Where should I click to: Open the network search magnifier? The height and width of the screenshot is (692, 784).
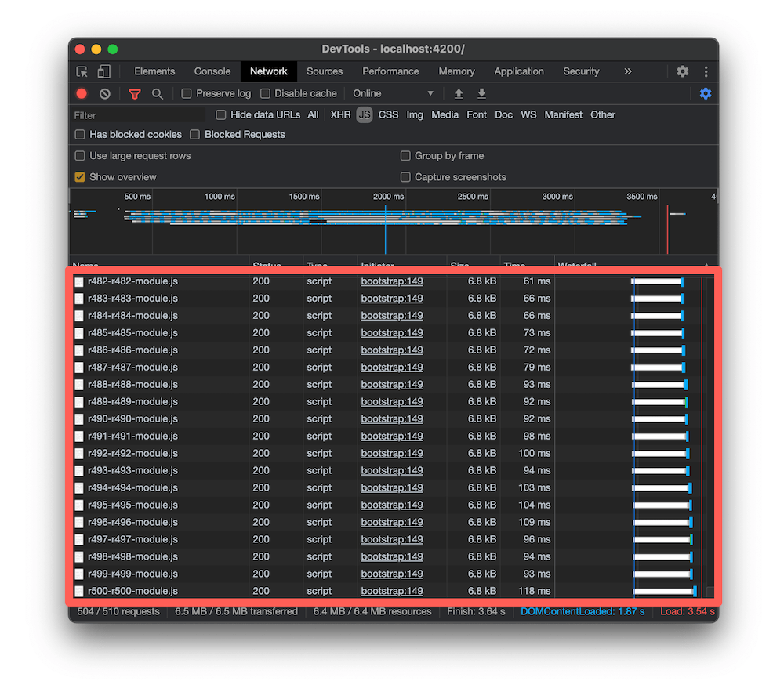[x=158, y=93]
